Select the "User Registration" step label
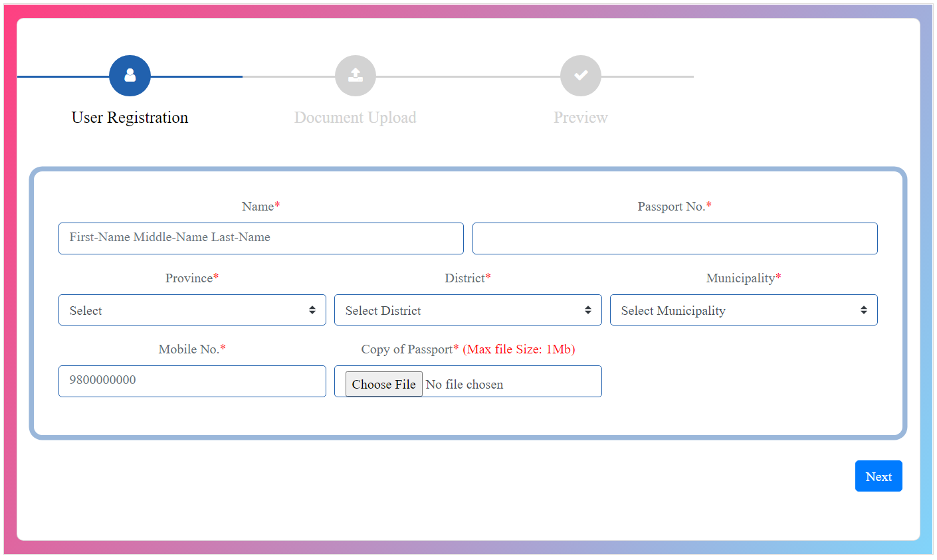This screenshot has height=560, width=937. pyautogui.click(x=130, y=118)
